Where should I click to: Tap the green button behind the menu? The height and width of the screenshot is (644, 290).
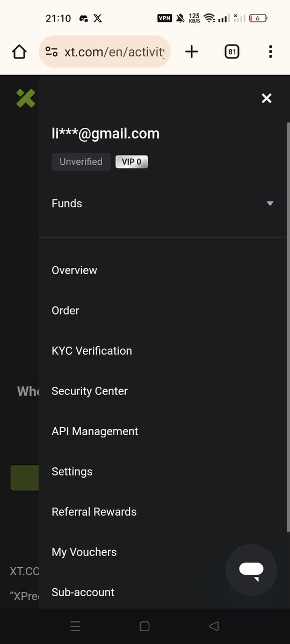[24, 478]
